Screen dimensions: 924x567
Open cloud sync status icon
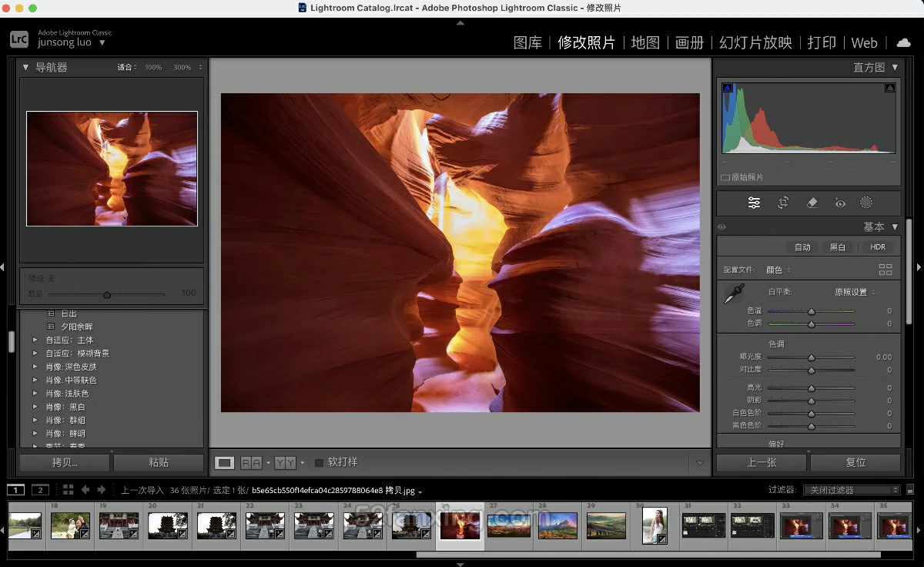pyautogui.click(x=903, y=42)
